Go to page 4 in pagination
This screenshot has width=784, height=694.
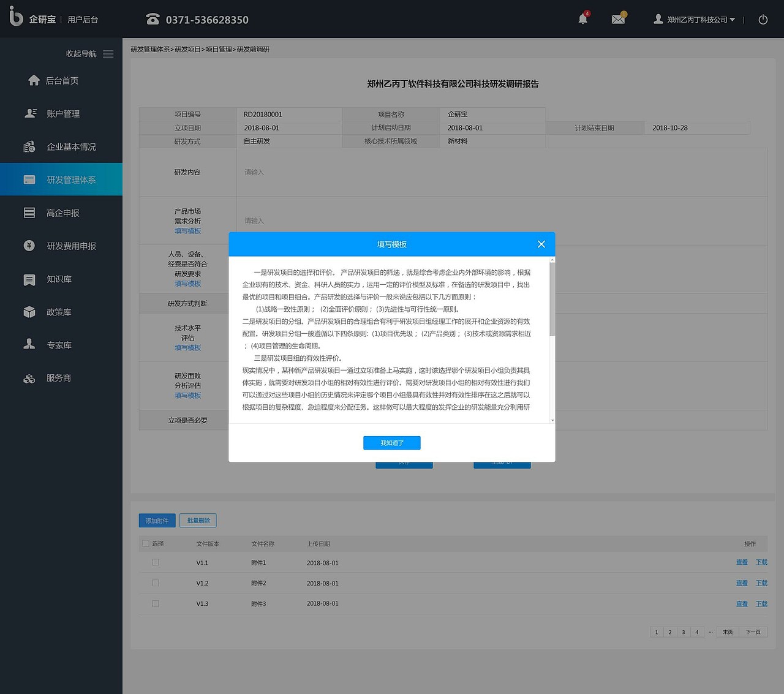697,632
